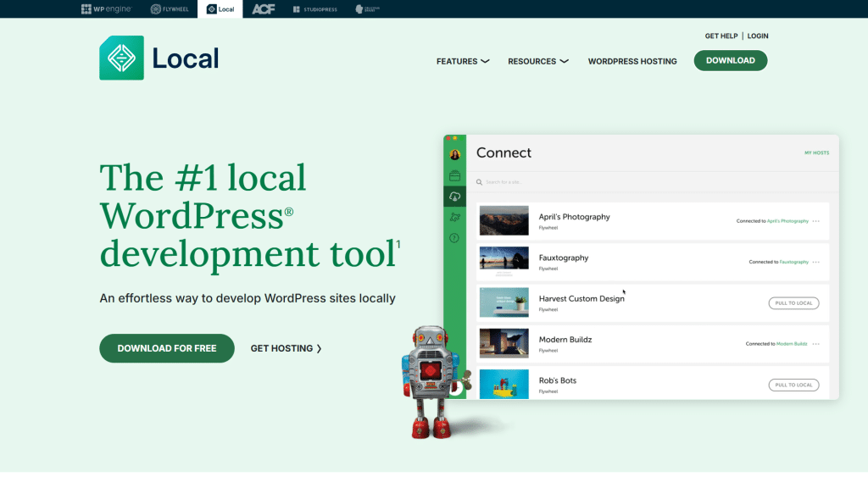Click the footnote 1 superscript in headline
Viewport: 868px width, 488px height.
click(398, 244)
